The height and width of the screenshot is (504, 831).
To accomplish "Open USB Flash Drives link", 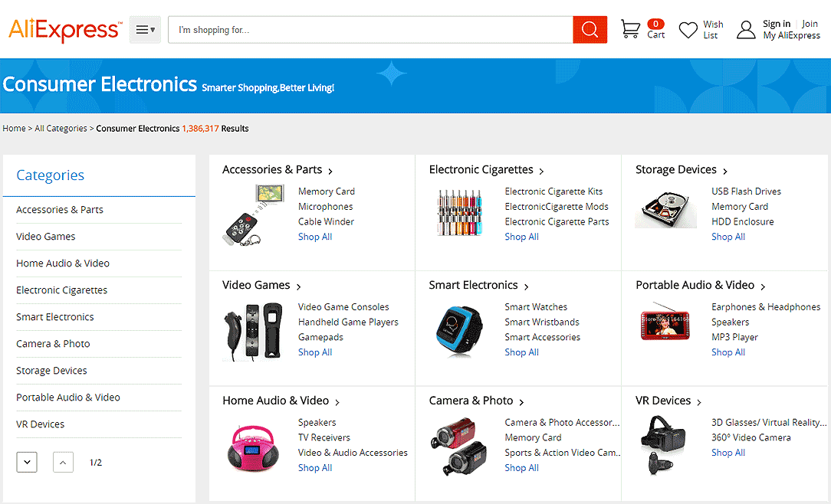I will (746, 191).
